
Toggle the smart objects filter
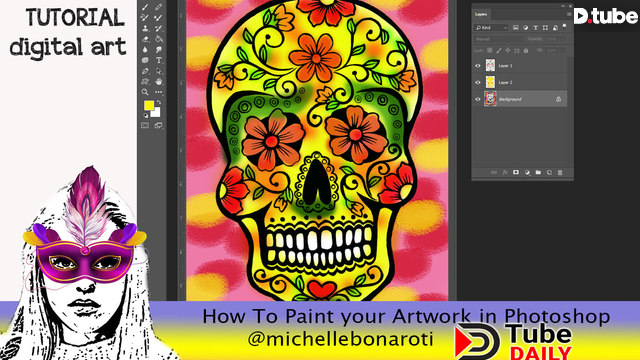(x=555, y=28)
